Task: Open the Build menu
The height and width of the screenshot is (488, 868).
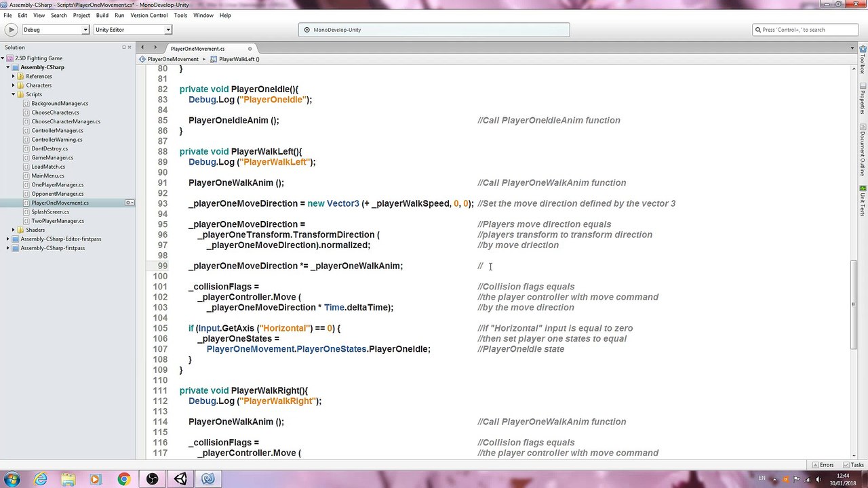Action: coord(102,15)
